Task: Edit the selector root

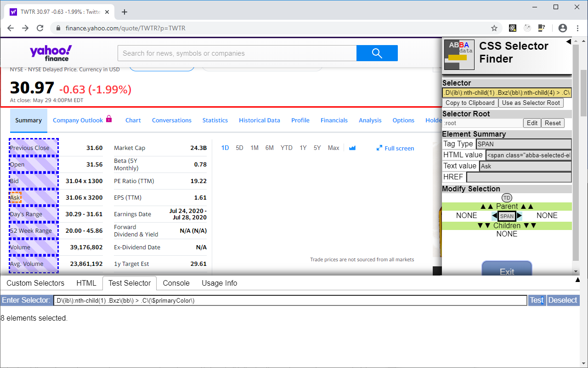Action: point(532,123)
